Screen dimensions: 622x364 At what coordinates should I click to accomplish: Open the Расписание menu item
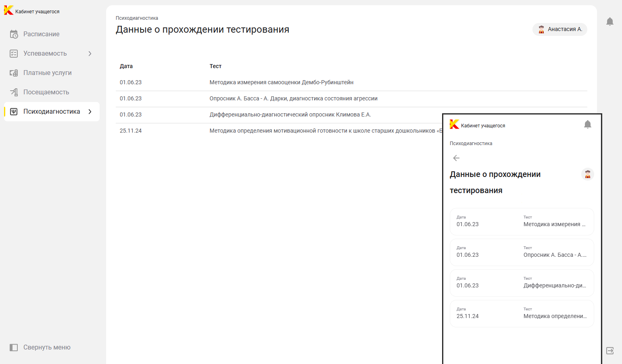41,34
